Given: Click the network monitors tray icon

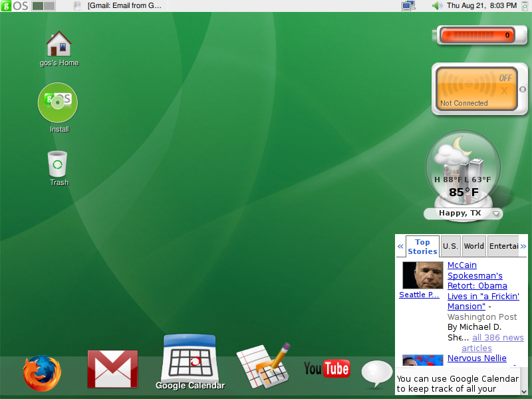Looking at the screenshot, I should click(408, 5).
